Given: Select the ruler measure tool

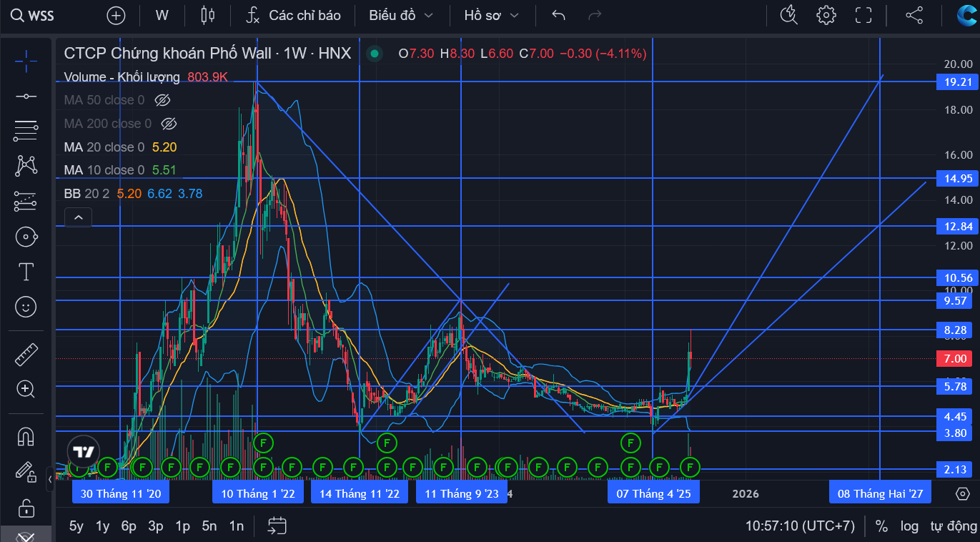Looking at the screenshot, I should 26,354.
